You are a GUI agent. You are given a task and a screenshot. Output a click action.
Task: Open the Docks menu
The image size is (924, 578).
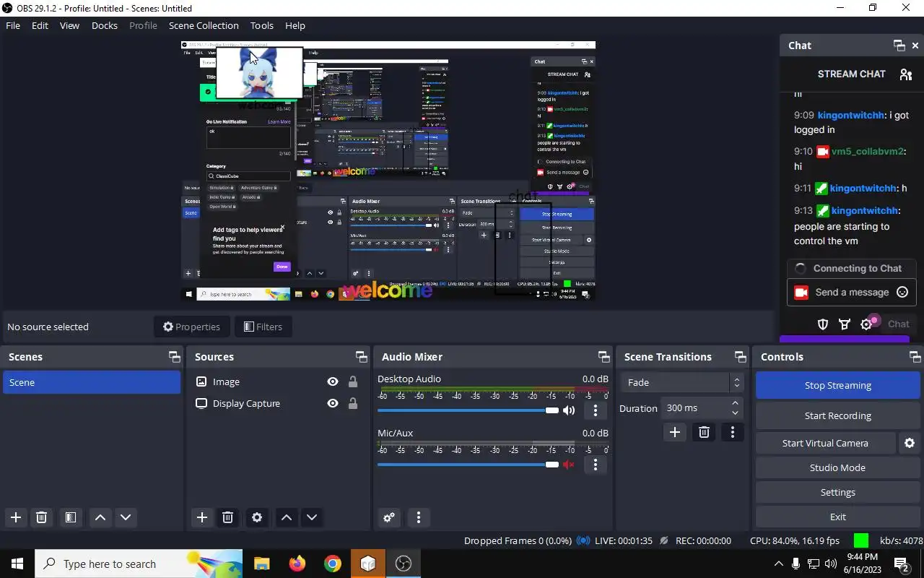pyautogui.click(x=105, y=25)
